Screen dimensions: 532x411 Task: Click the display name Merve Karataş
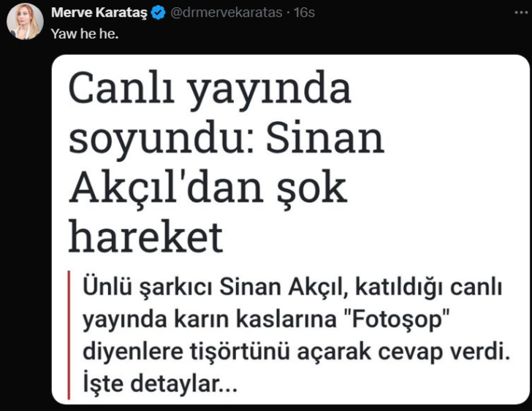[99, 12]
